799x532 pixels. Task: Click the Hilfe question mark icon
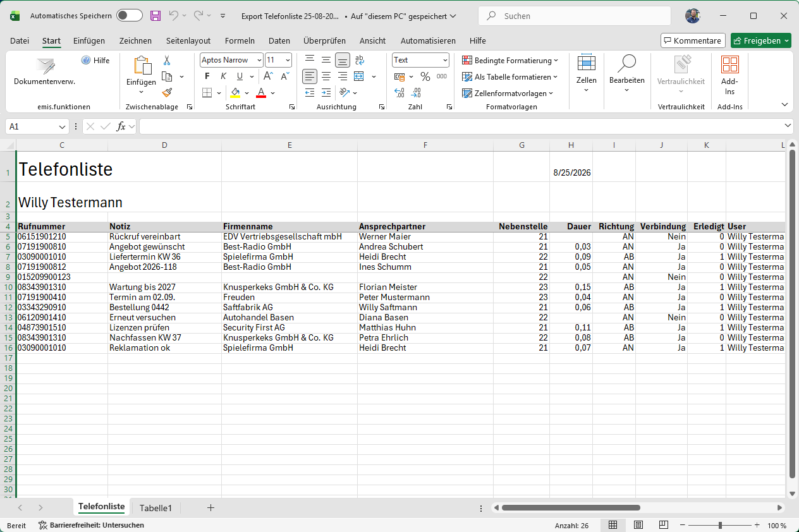pyautogui.click(x=86, y=61)
